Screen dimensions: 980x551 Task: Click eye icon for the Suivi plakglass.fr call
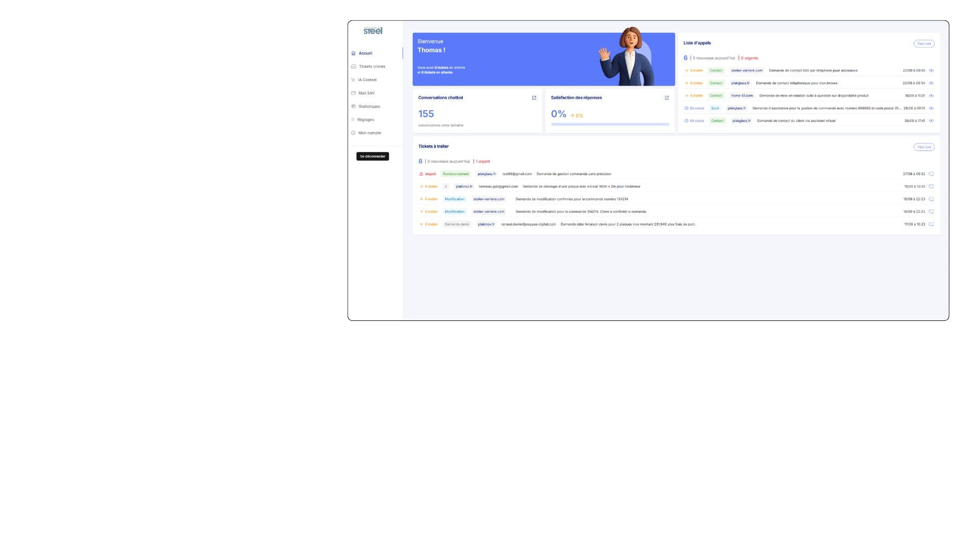tap(931, 108)
